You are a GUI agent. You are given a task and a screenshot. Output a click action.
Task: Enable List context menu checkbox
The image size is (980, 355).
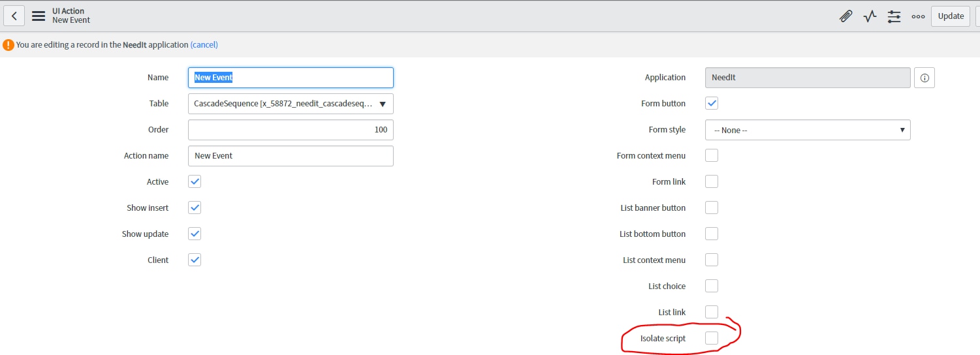coord(712,260)
